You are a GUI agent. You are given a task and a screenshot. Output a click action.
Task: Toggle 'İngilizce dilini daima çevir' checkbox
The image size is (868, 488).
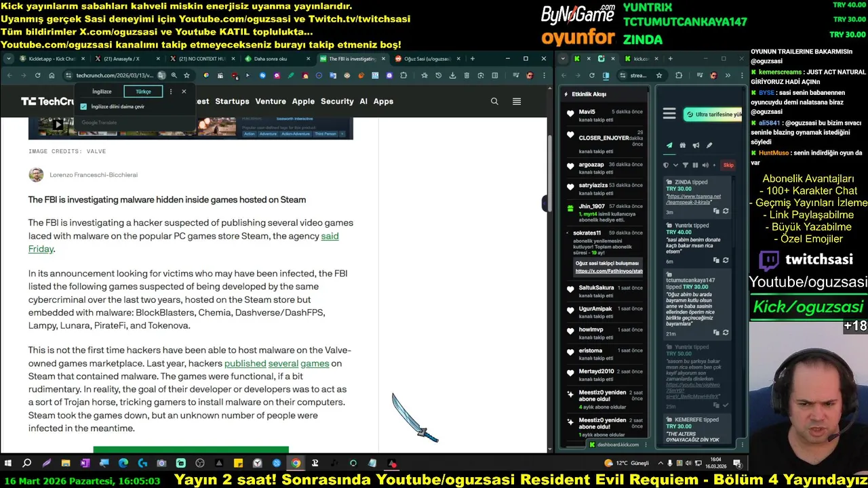pyautogui.click(x=83, y=106)
